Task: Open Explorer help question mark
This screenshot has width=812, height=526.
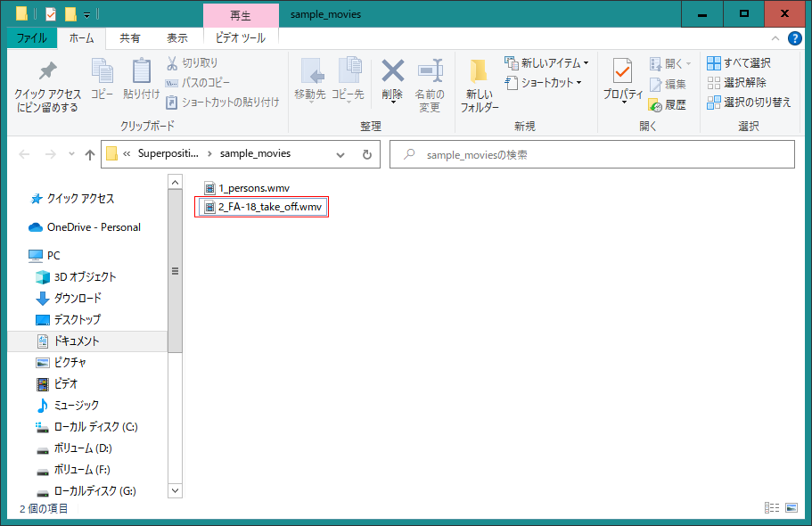Action: [x=794, y=38]
